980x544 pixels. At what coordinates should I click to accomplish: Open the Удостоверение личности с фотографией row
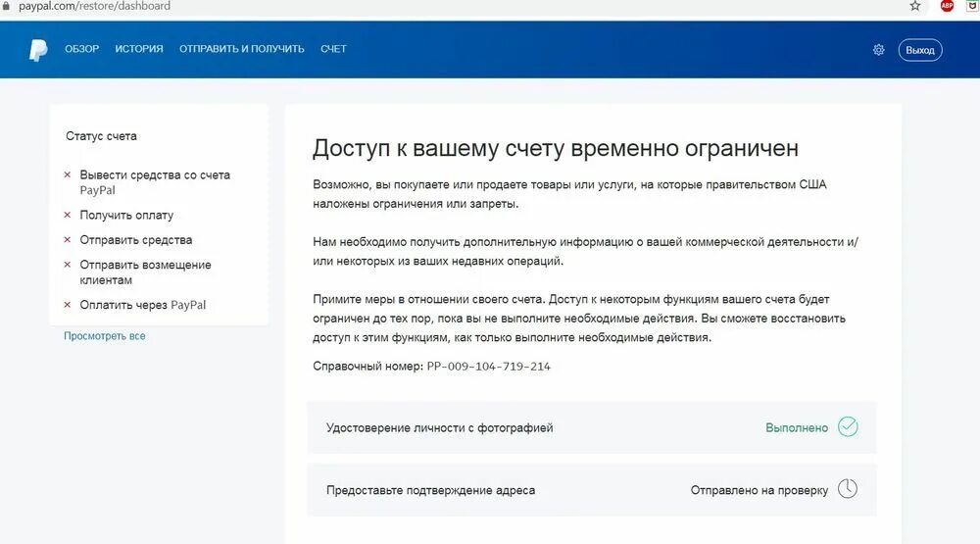click(x=592, y=427)
